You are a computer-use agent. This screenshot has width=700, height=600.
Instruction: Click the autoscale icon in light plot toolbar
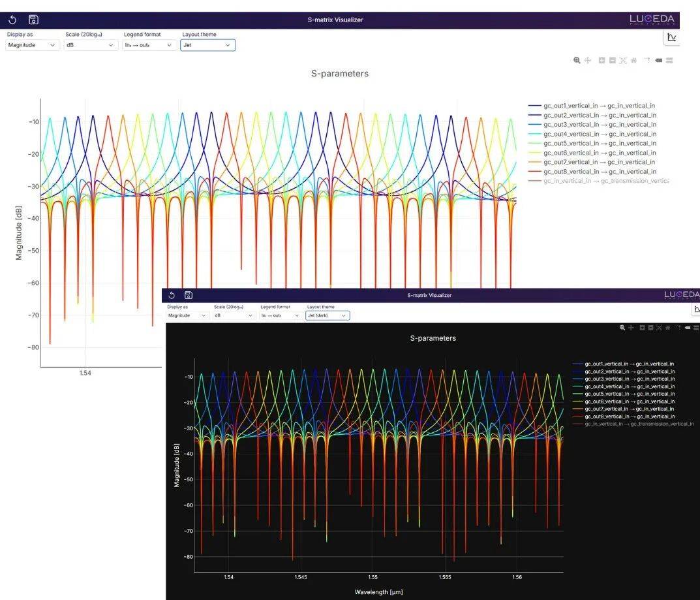click(x=623, y=60)
